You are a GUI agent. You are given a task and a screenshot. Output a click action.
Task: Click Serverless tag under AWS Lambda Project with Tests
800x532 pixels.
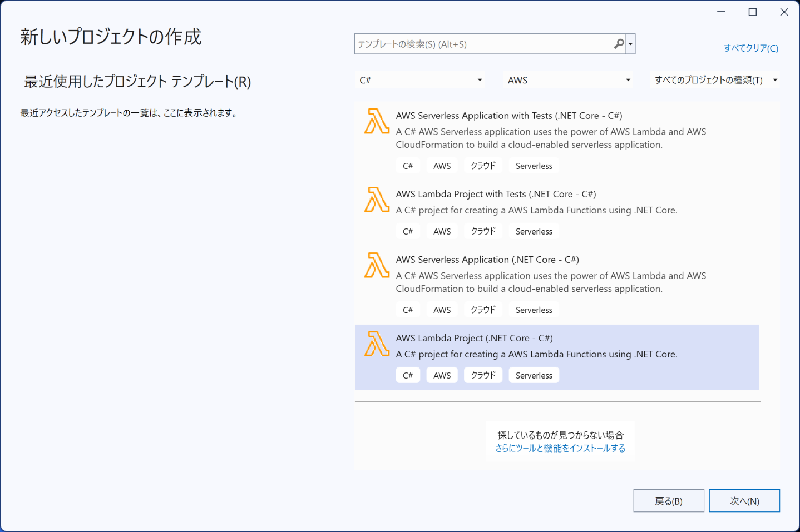coord(534,231)
